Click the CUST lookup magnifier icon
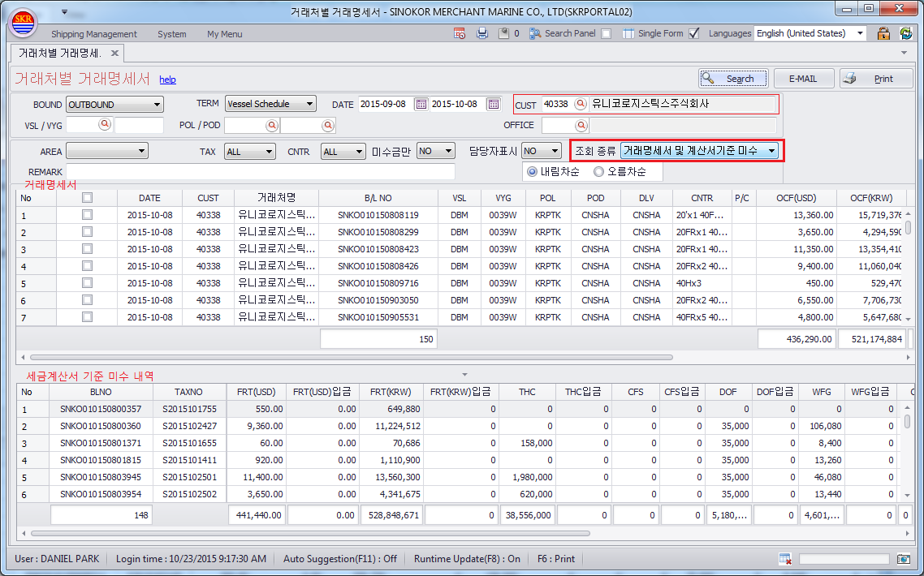This screenshot has width=924, height=576. 581,104
